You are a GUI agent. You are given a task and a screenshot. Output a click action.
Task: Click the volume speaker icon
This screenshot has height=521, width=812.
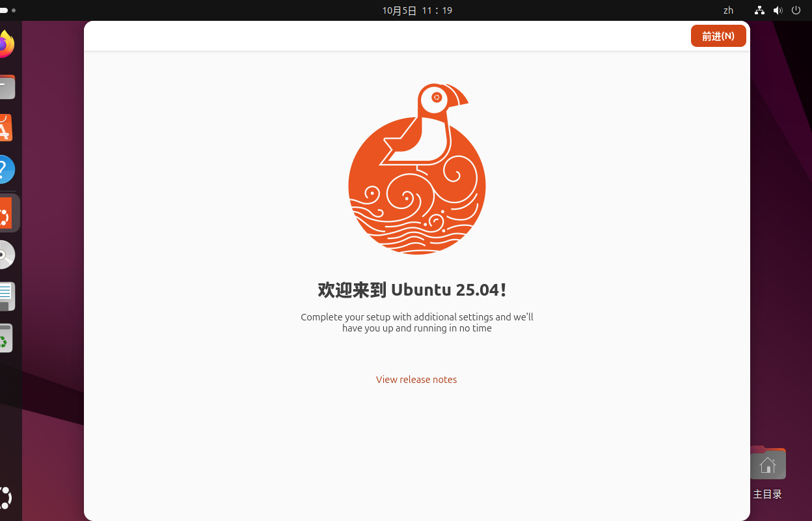click(x=778, y=10)
